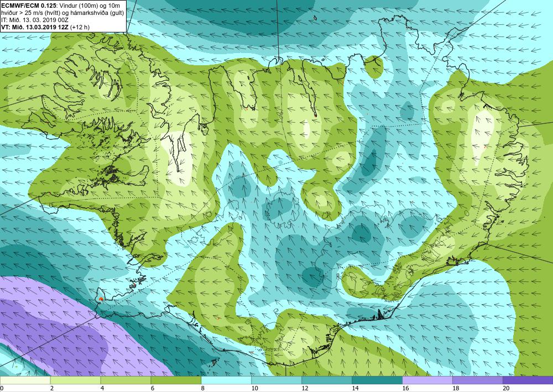Click the legend scale label "6"
Viewport: 553px width, 392px height.
[153, 388]
